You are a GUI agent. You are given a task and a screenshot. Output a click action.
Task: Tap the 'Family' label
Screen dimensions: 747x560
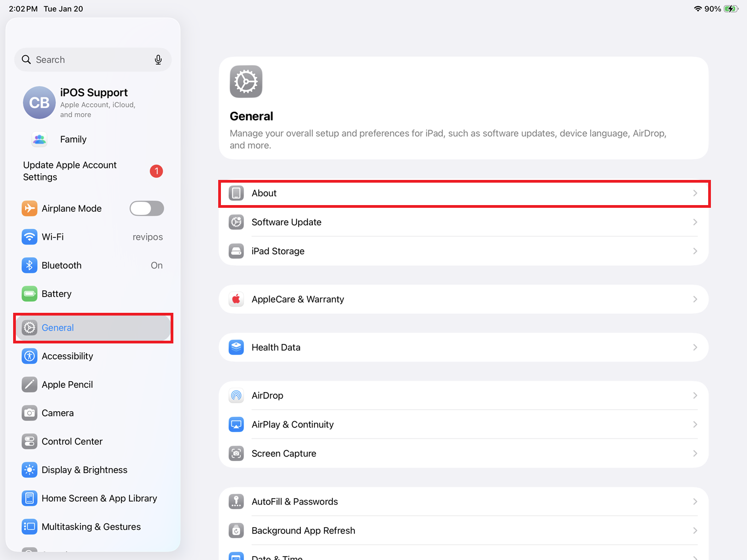click(73, 139)
